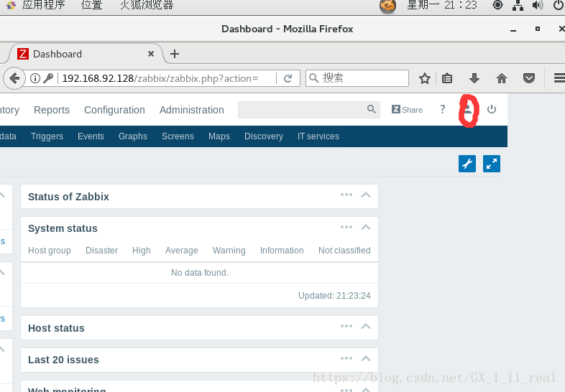Go to Maps submenu
Screen dimensions: 565x392
tap(219, 136)
